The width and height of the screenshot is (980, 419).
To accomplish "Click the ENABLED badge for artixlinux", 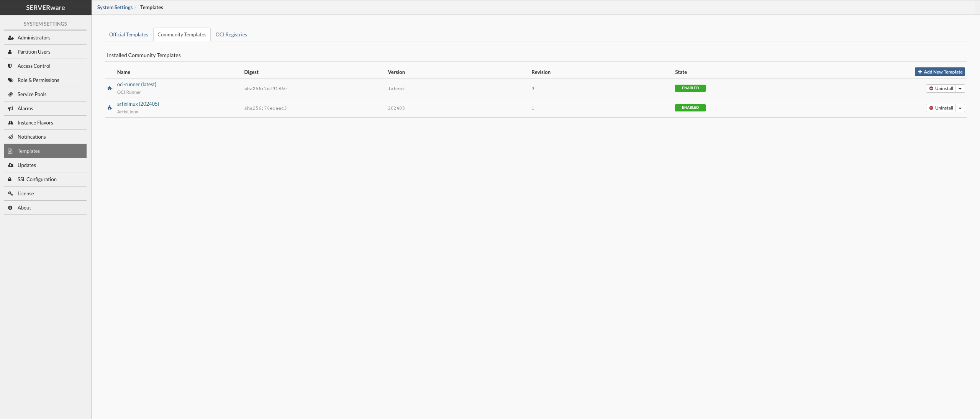I will (690, 108).
